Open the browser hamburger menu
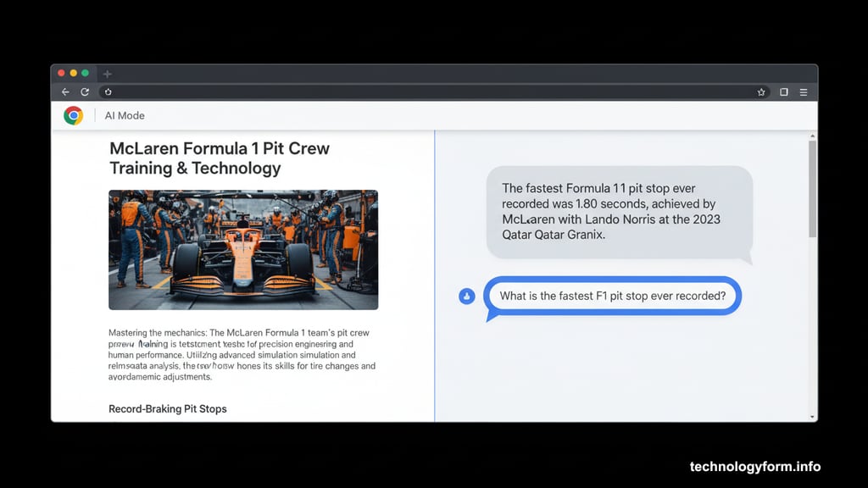This screenshot has height=488, width=868. click(804, 92)
